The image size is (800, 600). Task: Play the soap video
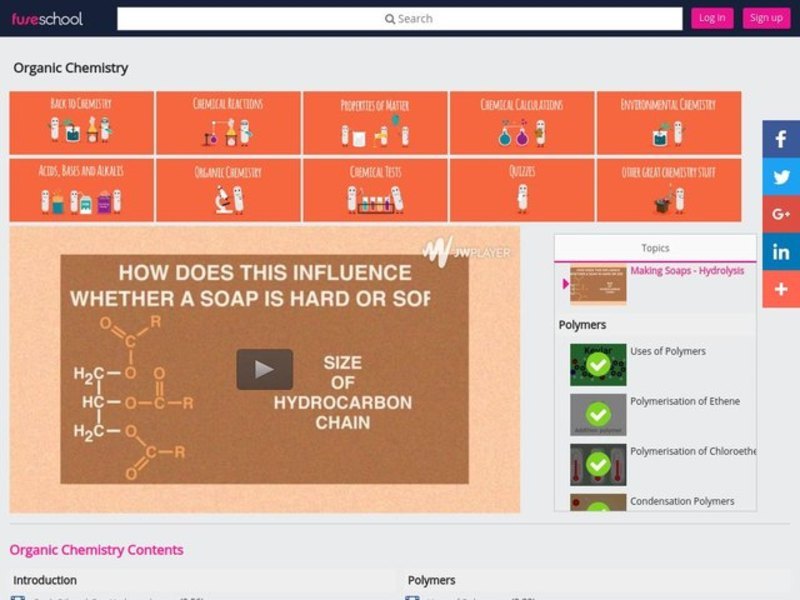click(x=264, y=369)
